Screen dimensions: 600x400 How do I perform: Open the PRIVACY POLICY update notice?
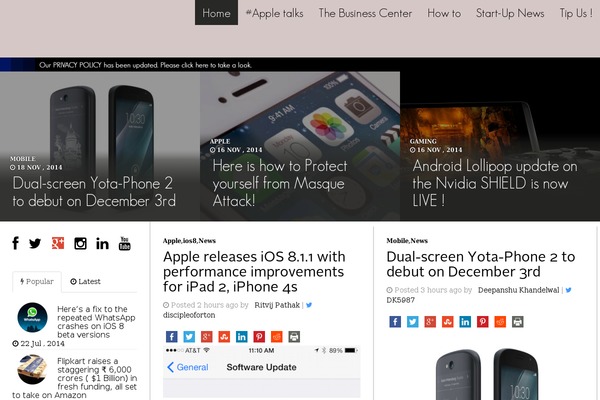[145, 65]
